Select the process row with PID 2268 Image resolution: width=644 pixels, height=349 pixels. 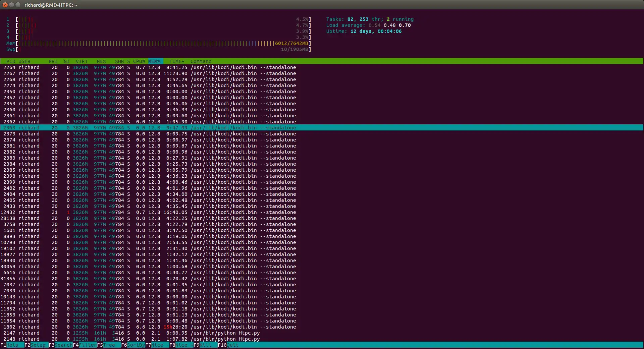coord(322,79)
